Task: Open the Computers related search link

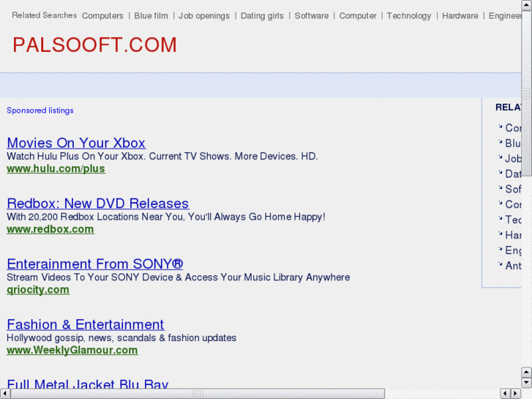Action: pos(102,16)
